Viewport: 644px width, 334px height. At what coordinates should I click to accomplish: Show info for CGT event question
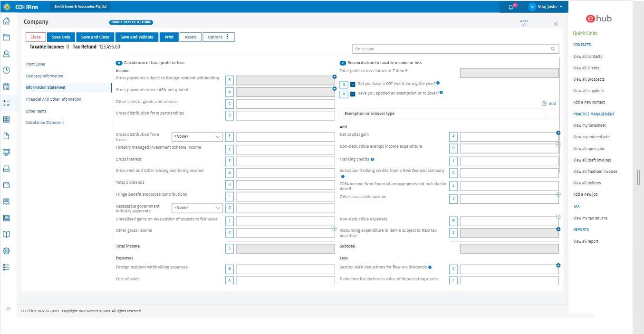[438, 83]
